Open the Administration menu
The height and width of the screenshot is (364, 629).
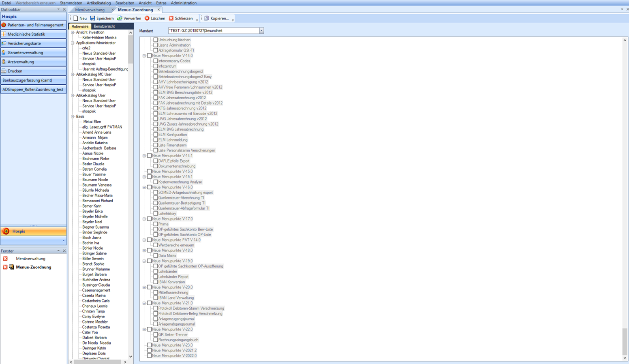click(184, 3)
